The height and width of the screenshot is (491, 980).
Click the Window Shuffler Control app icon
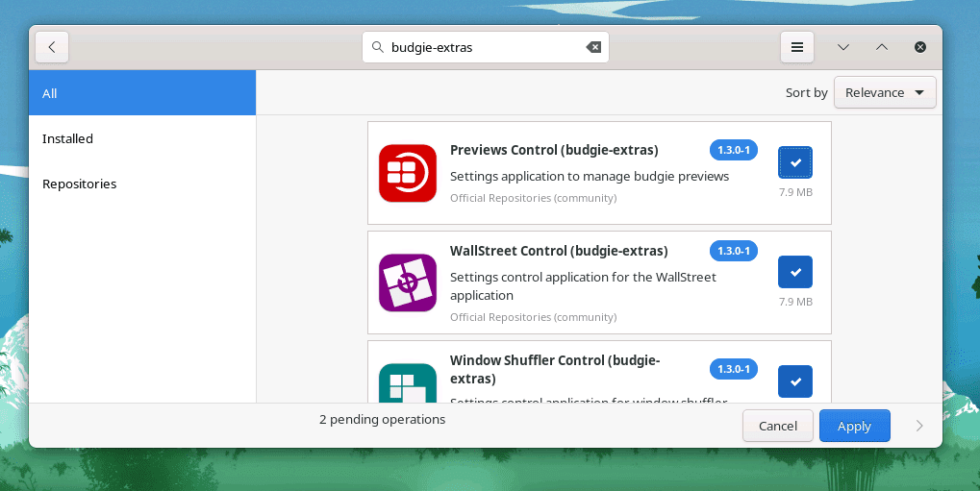[408, 383]
